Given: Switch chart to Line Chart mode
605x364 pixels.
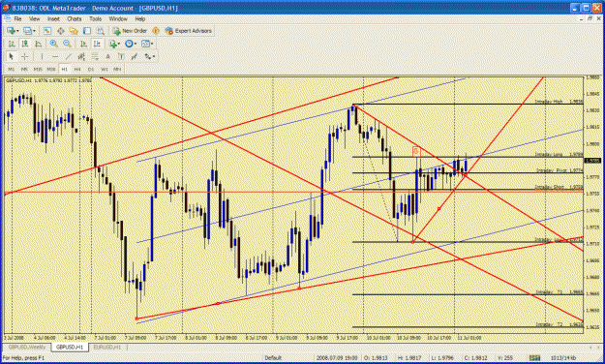Looking at the screenshot, I should pos(38,44).
